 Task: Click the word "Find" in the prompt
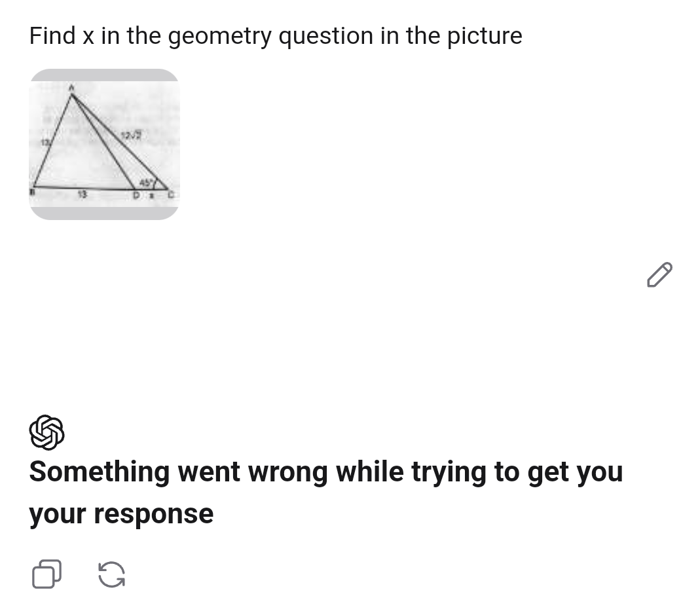point(52,36)
